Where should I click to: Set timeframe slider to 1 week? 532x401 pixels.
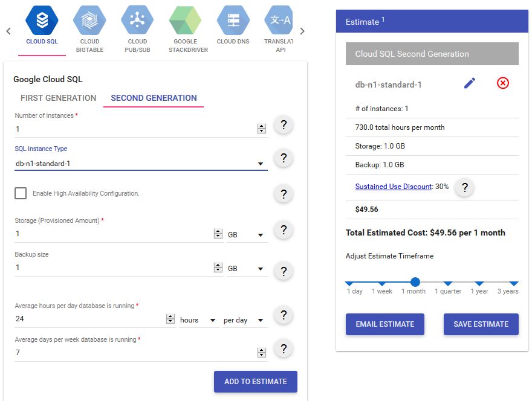click(x=382, y=283)
